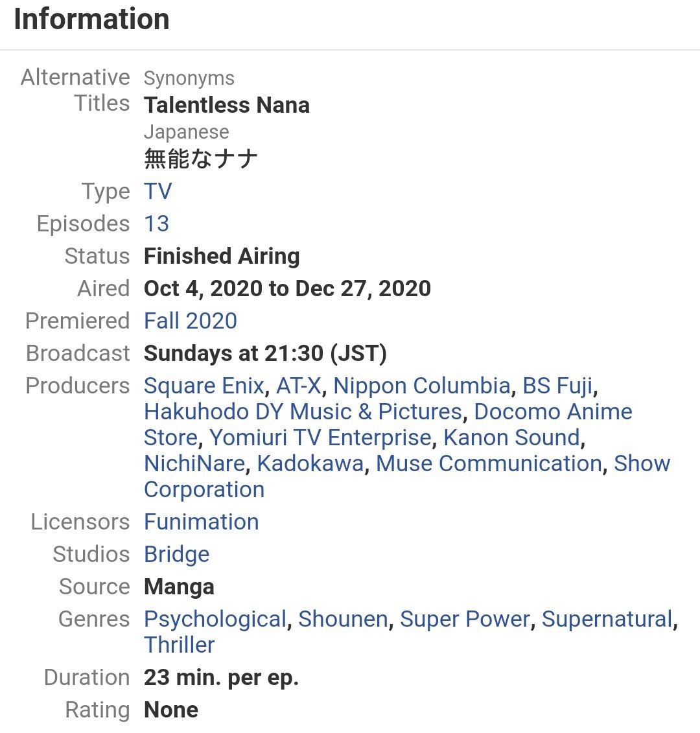This screenshot has width=700, height=733.
Task: Open Yomiuri TV Enterprise link
Action: click(x=320, y=437)
